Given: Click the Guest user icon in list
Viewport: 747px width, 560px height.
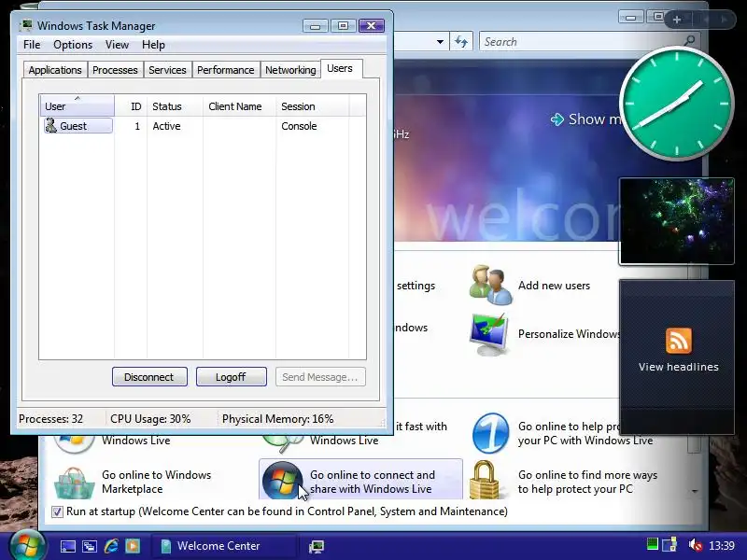Looking at the screenshot, I should 51,126.
